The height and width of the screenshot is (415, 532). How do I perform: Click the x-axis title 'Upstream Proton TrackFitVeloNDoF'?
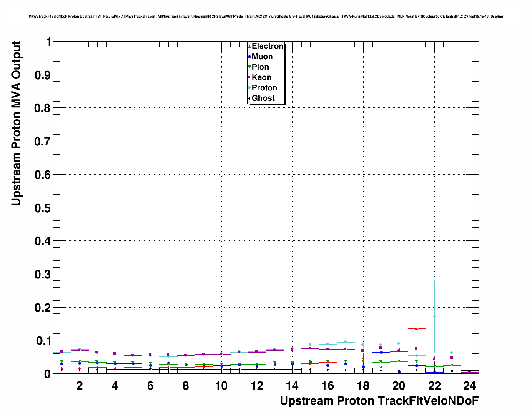[379, 401]
